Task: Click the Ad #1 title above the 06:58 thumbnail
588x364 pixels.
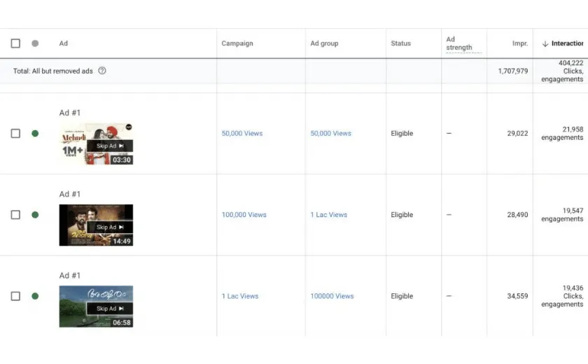Action: [70, 276]
